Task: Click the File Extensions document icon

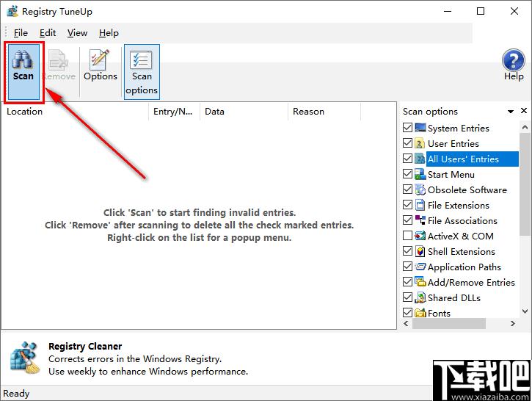Action: (420, 205)
